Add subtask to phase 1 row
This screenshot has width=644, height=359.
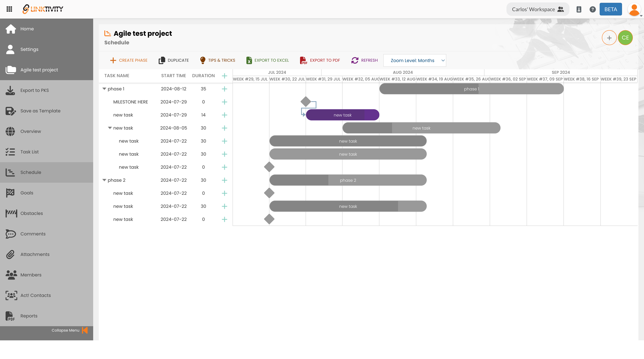(x=225, y=89)
